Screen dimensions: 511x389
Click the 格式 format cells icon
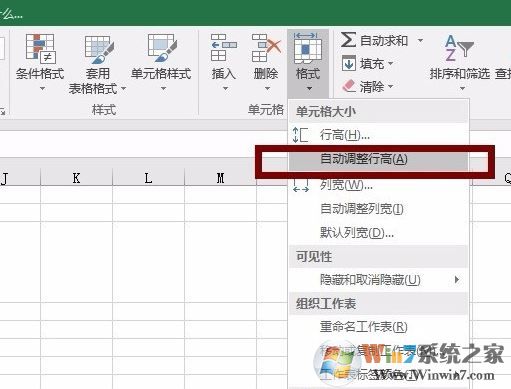(308, 47)
